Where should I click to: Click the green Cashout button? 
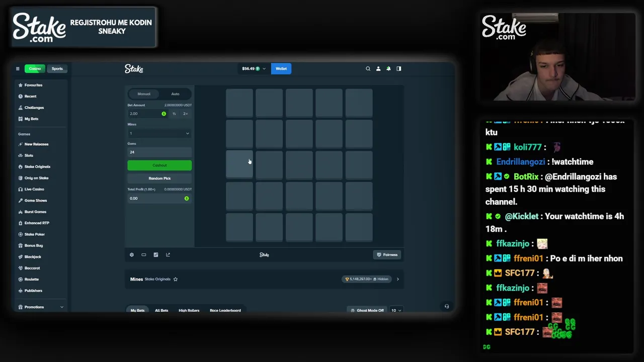pyautogui.click(x=159, y=165)
